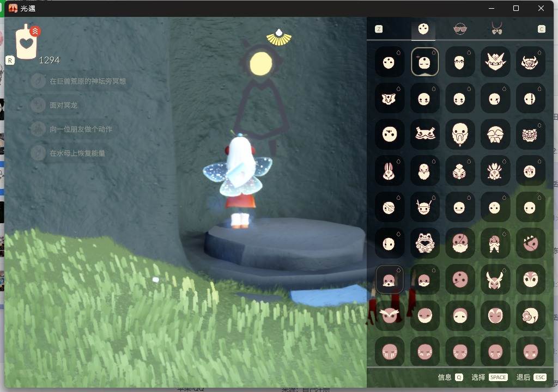Viewport: 558px width, 392px height.
Task: Select the currently highlighted sleepy-eyed mask
Action: coord(424,62)
